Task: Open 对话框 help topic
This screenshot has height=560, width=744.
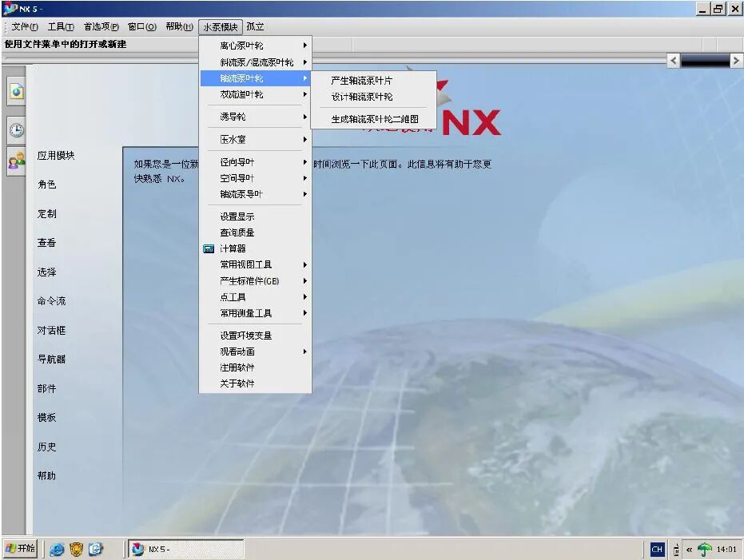Action: 52,331
